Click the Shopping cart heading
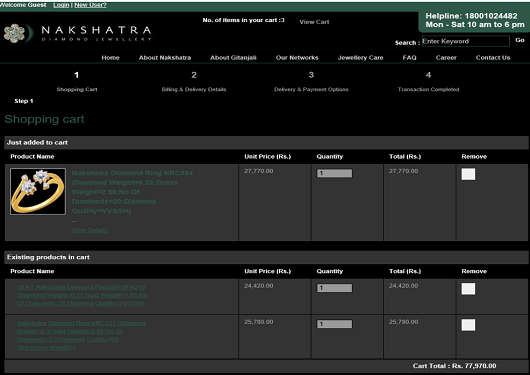Screen dimensions: 530x375 click(x=44, y=119)
